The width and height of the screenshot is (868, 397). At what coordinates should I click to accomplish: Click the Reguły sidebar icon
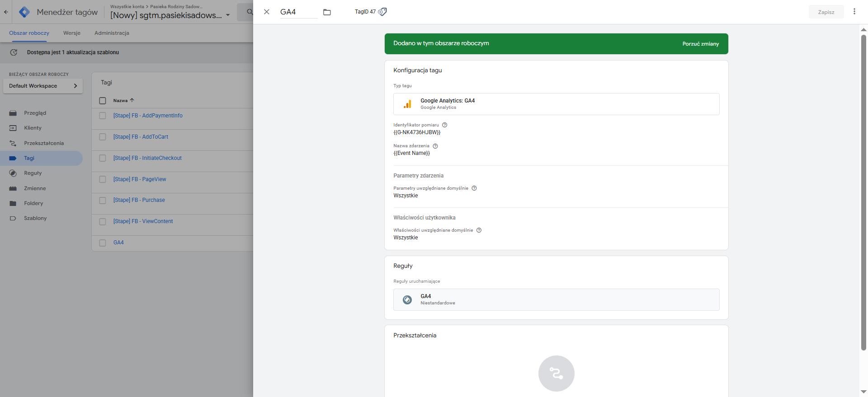tap(13, 173)
